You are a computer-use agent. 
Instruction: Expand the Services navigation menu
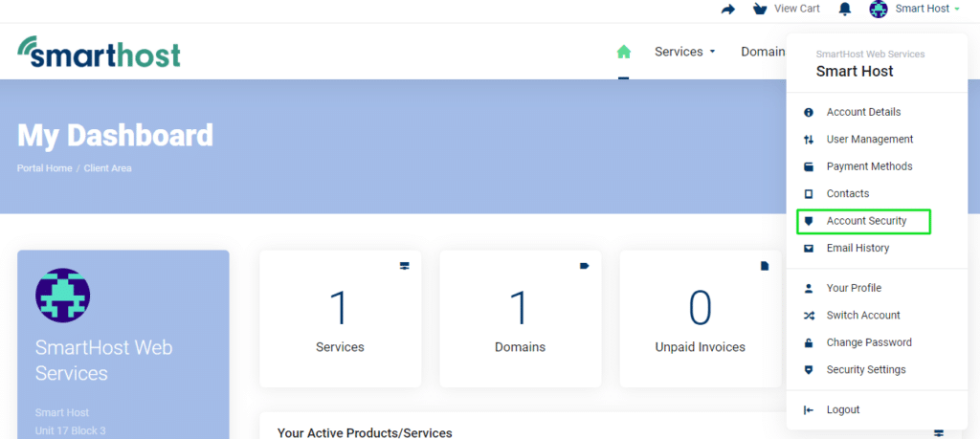684,52
